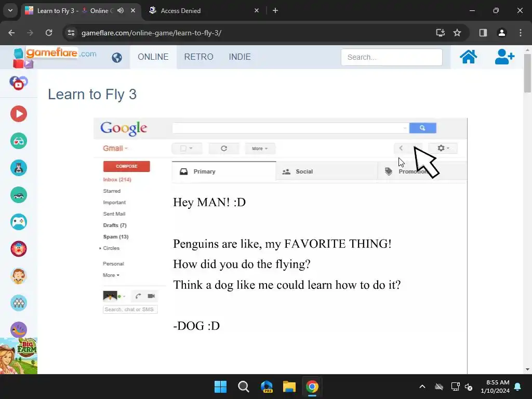Viewport: 532px width, 399px height.
Task: Open the tab search dropdown chevron
Action: 10,10
